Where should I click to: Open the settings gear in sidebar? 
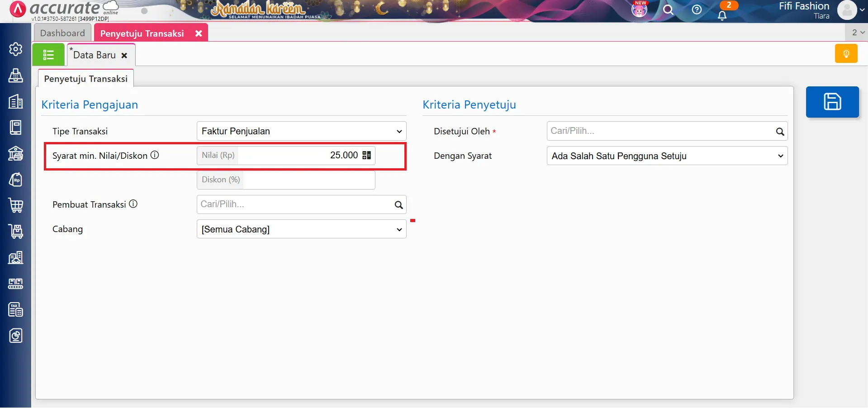(x=16, y=49)
